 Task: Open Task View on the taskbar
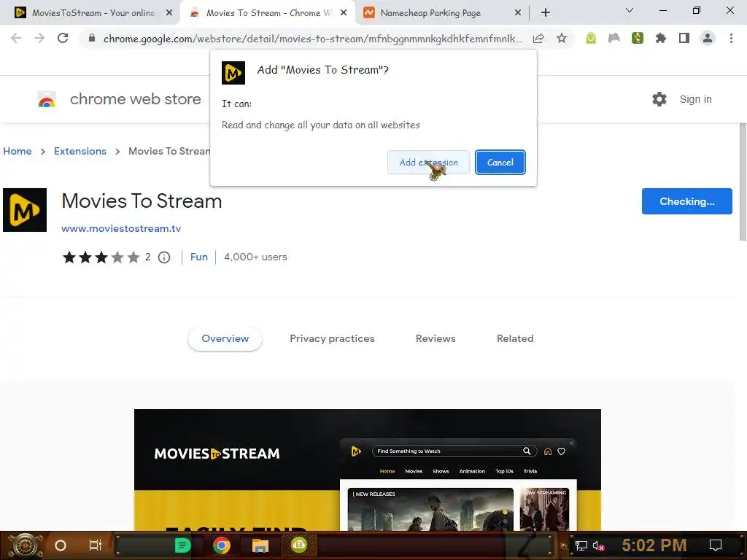pos(96,545)
